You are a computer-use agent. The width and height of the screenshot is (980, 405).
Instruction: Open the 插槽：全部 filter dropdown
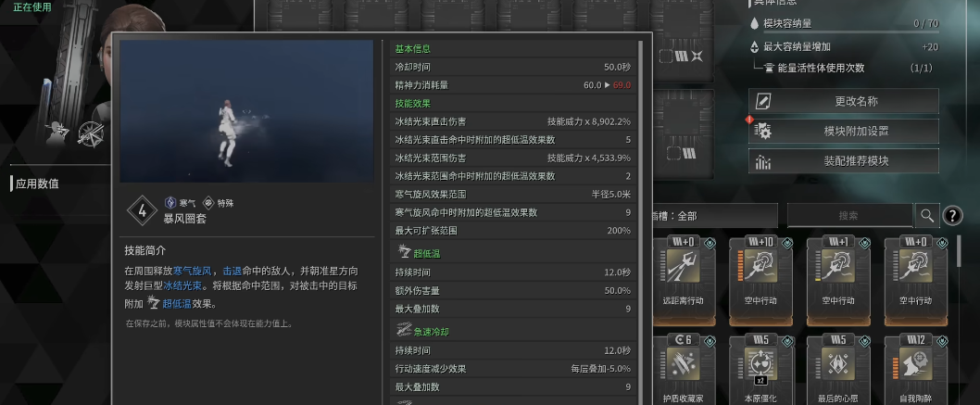click(715, 216)
